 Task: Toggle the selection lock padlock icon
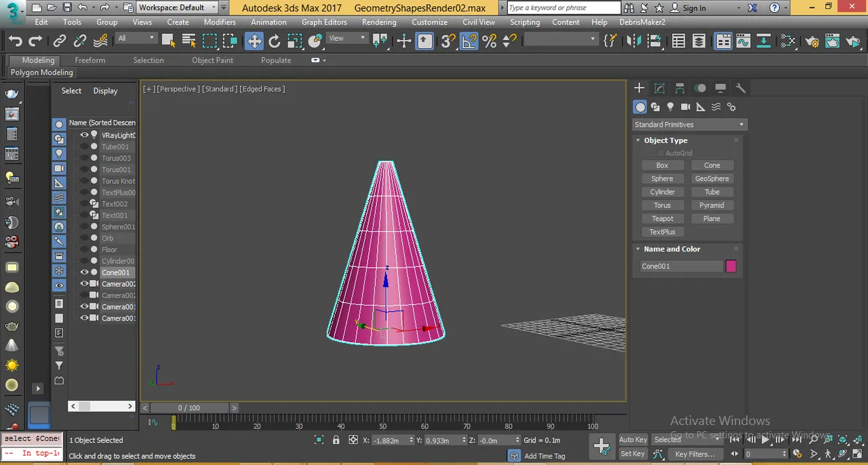[336, 440]
